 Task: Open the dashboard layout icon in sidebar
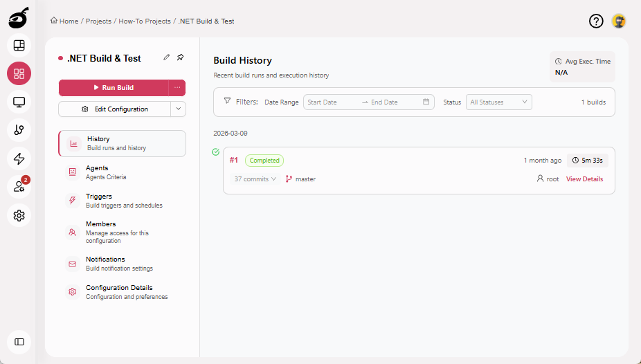point(19,46)
